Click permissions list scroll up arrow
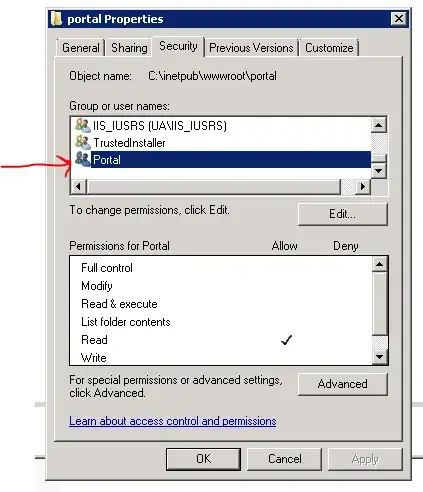Viewport: 423px width, 492px height. click(379, 265)
